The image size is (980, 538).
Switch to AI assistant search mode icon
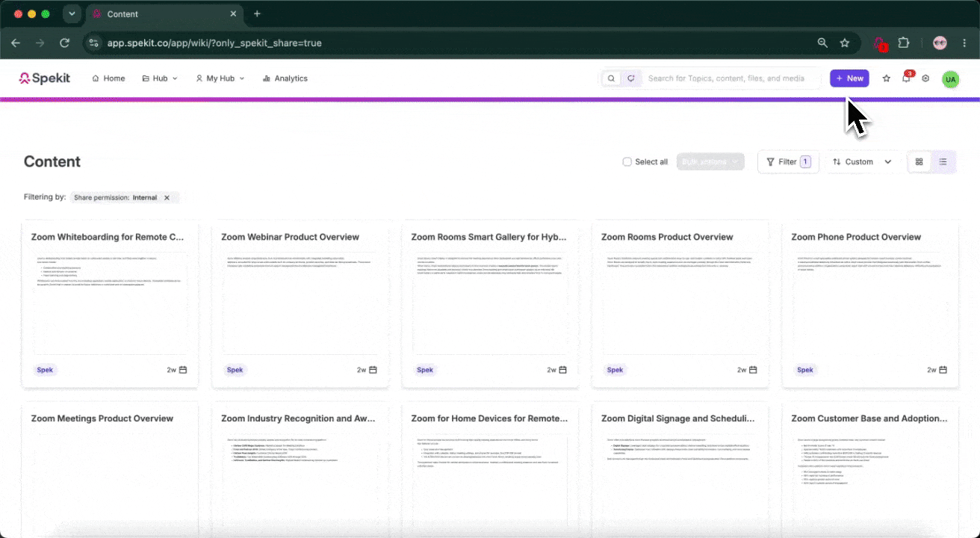point(632,78)
